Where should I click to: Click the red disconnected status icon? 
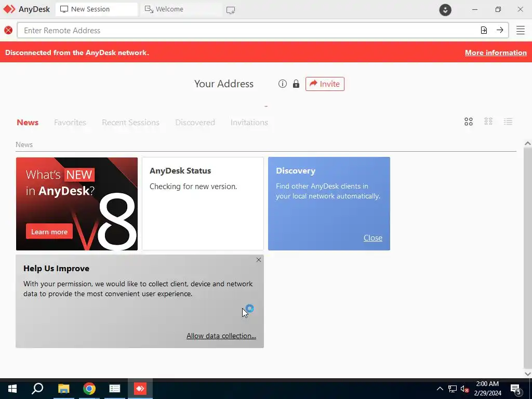click(x=8, y=30)
